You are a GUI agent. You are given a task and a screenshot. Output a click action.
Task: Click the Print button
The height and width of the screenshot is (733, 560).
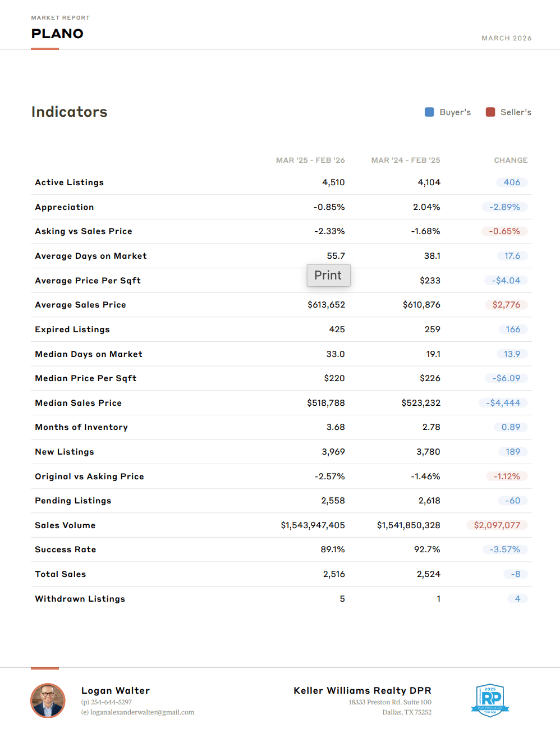(328, 276)
